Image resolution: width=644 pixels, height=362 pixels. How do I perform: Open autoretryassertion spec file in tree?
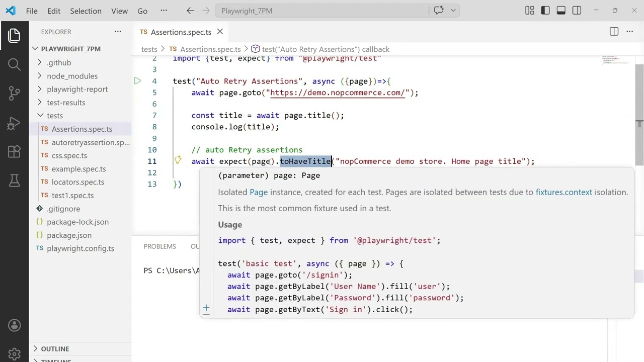click(91, 142)
